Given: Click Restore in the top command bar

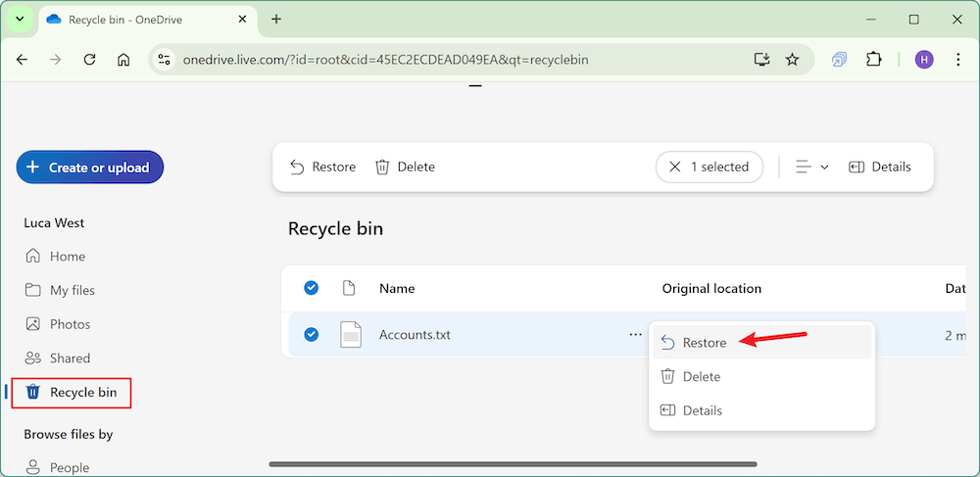Looking at the screenshot, I should click(x=323, y=167).
